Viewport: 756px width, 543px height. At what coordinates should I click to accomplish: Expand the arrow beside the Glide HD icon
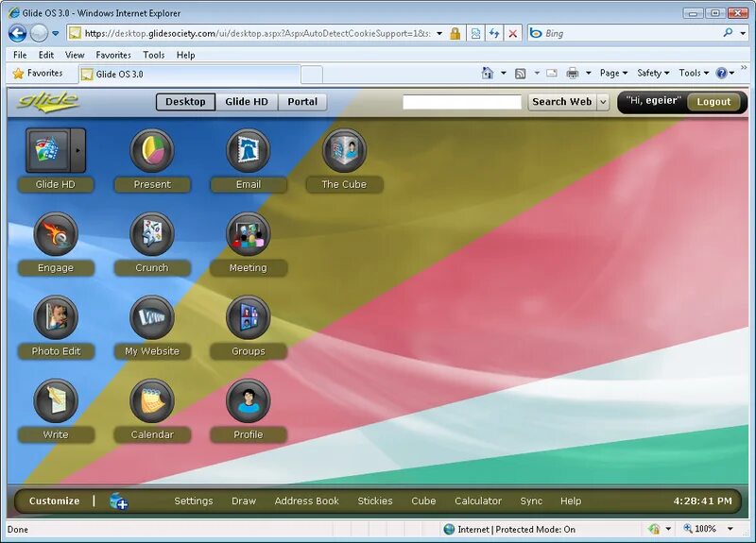click(x=78, y=150)
